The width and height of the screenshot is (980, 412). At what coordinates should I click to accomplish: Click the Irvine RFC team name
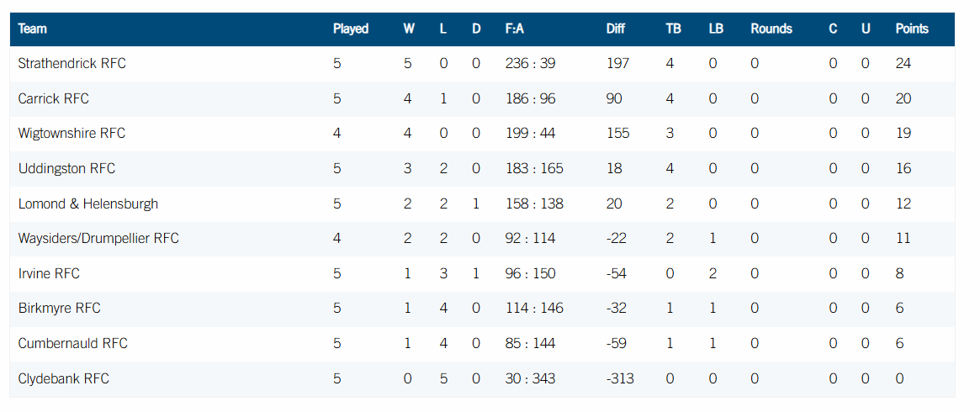point(49,274)
